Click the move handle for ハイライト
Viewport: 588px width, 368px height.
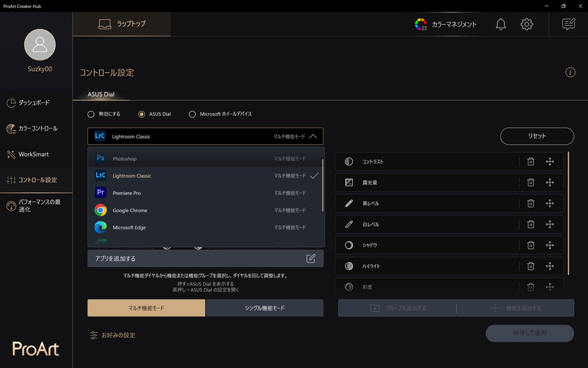[x=550, y=266]
